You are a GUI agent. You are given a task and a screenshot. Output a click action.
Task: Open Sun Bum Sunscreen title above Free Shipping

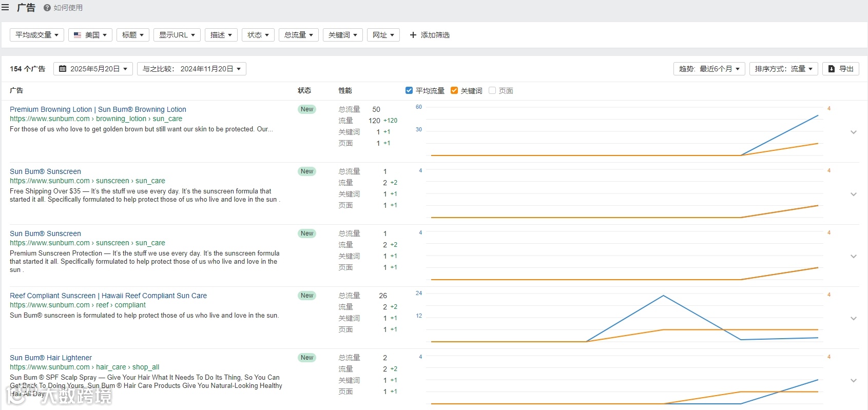click(x=45, y=171)
